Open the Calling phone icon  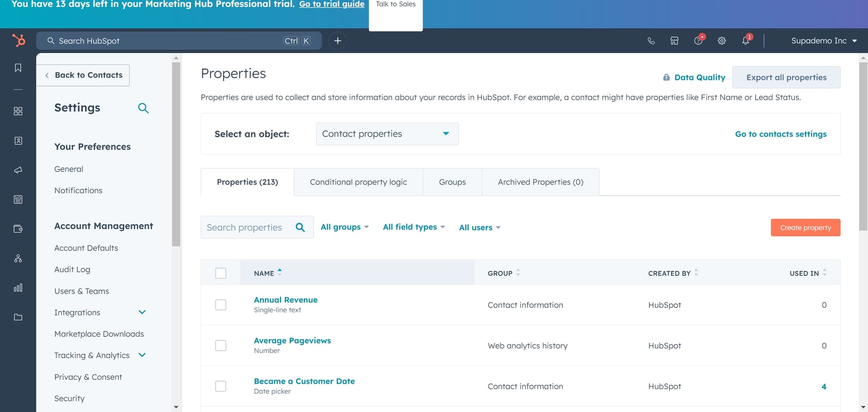click(x=651, y=41)
